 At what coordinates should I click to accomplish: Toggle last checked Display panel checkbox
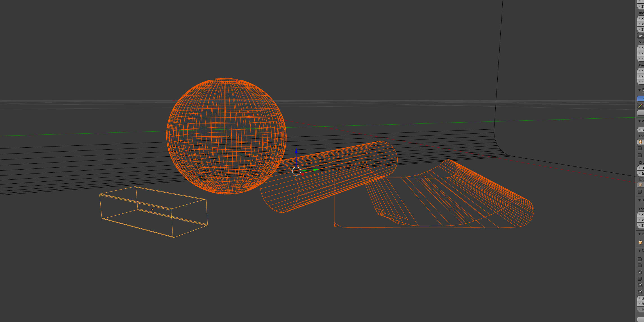640,292
